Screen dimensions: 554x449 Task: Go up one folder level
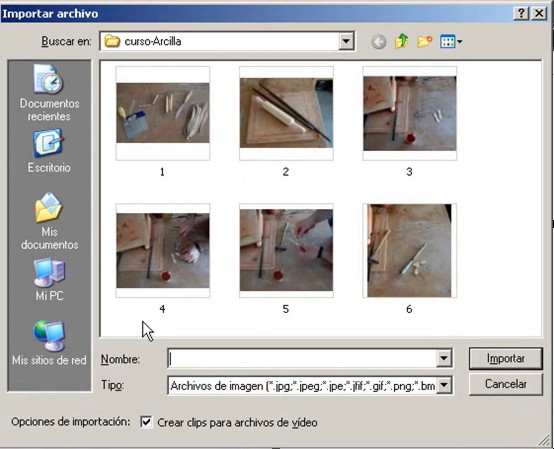point(401,41)
